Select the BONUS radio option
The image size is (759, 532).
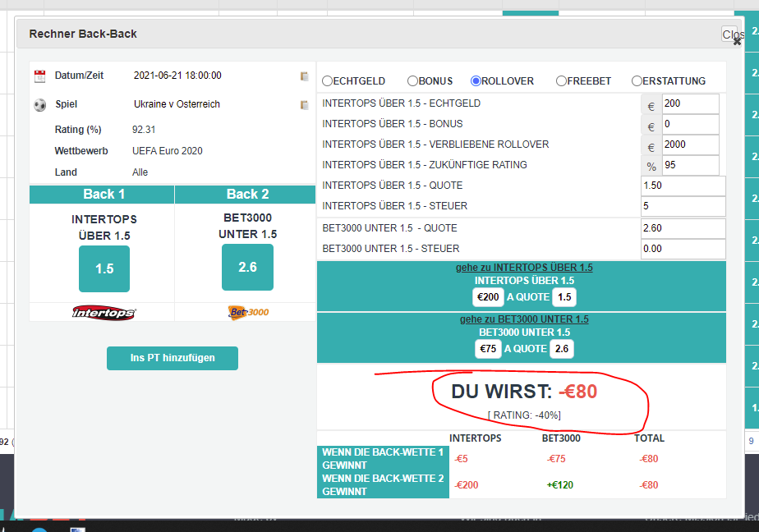[413, 81]
